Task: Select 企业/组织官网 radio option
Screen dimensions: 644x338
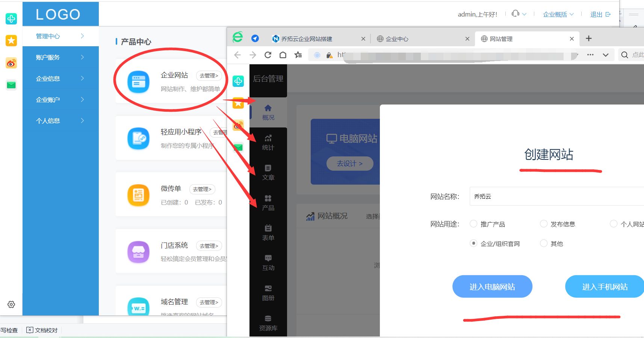Action: [x=473, y=243]
